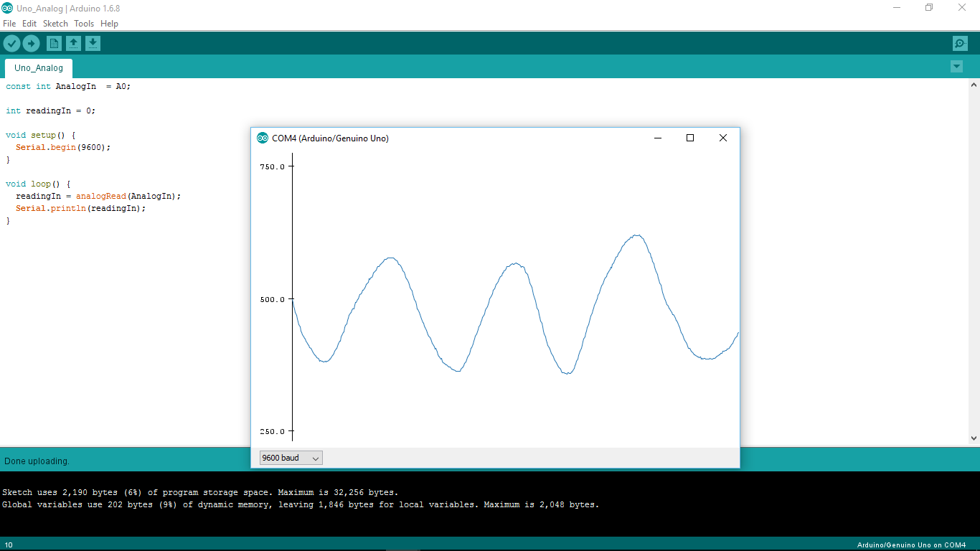Open the Edit menu
980x551 pixels.
click(29, 24)
